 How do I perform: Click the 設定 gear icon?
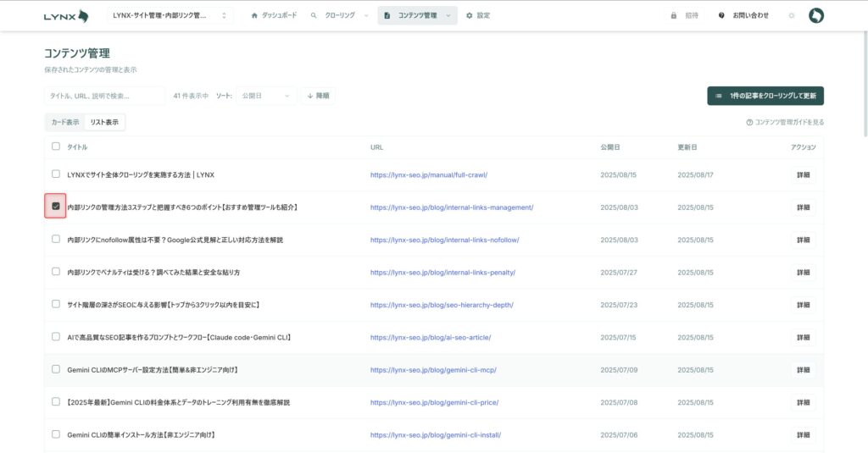click(x=470, y=15)
